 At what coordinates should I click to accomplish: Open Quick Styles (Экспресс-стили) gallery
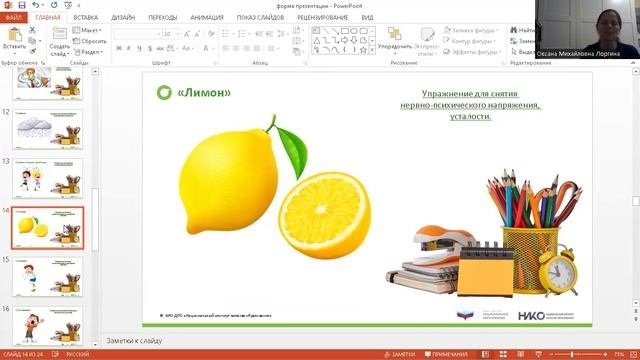tap(427, 41)
